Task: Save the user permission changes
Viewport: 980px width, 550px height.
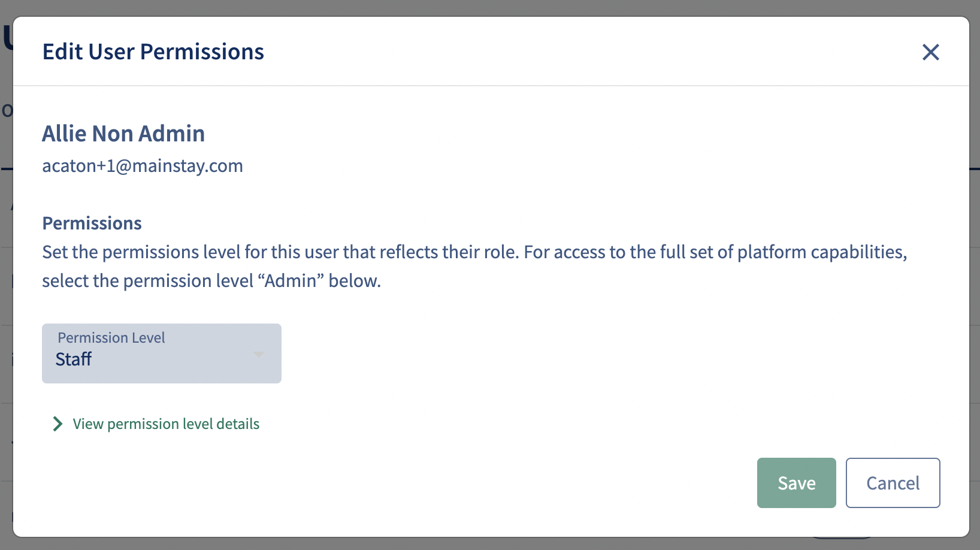Action: pyautogui.click(x=796, y=483)
